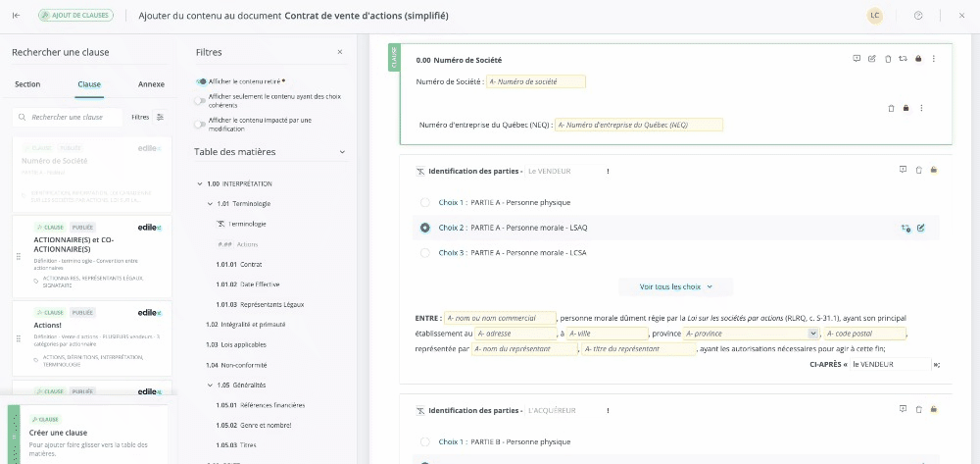Screen dimensions: 980x464
Task: Switch to the Annexe tab
Action: pos(151,84)
